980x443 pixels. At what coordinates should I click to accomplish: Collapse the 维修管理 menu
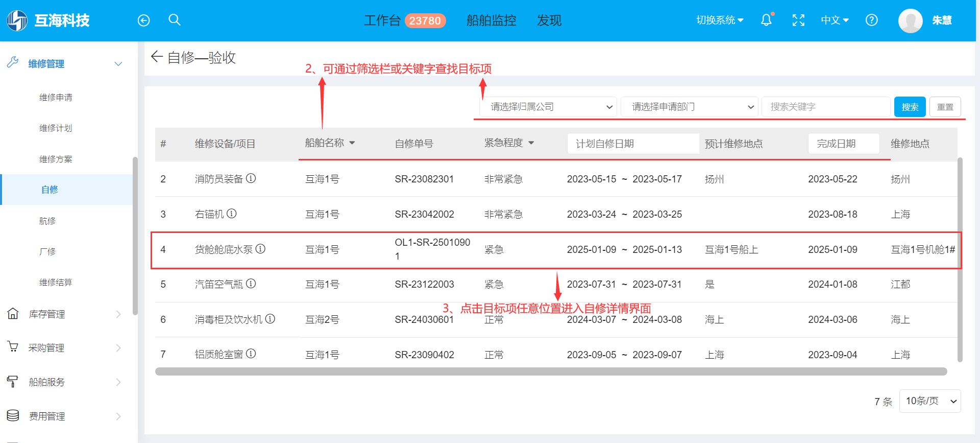click(118, 64)
